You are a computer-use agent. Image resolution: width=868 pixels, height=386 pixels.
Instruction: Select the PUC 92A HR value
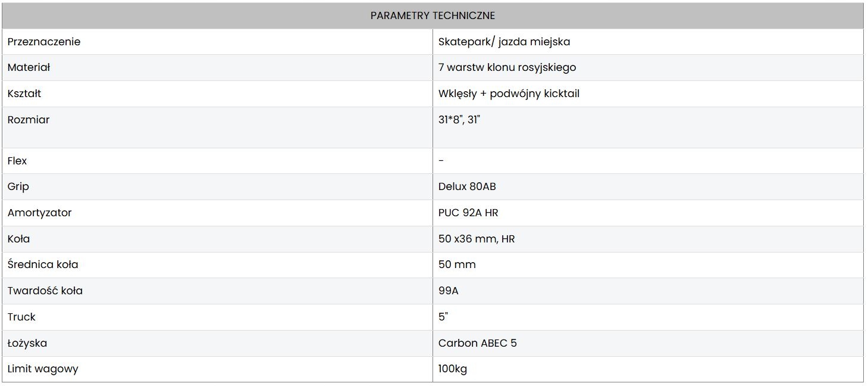(x=468, y=213)
